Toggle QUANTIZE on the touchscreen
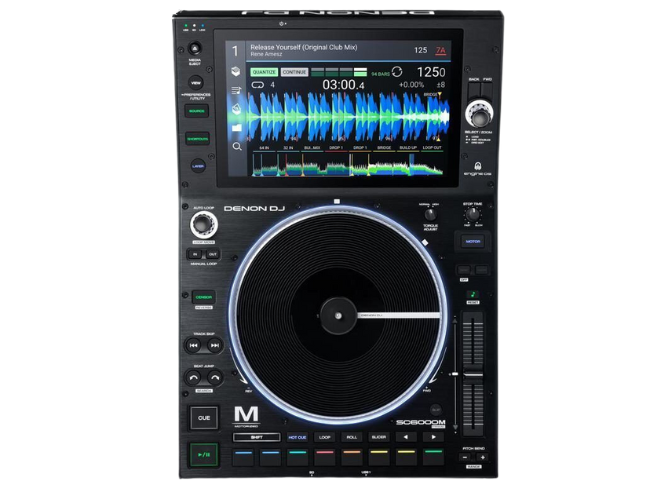Screen dimensions: 650x488 264,72
